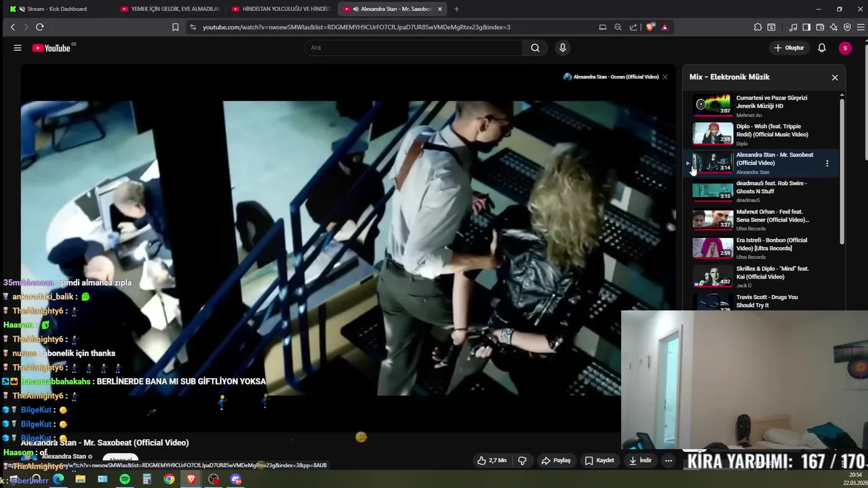This screenshot has width=868, height=488.
Task: Start voice search with the microphone icon
Action: [x=562, y=47]
